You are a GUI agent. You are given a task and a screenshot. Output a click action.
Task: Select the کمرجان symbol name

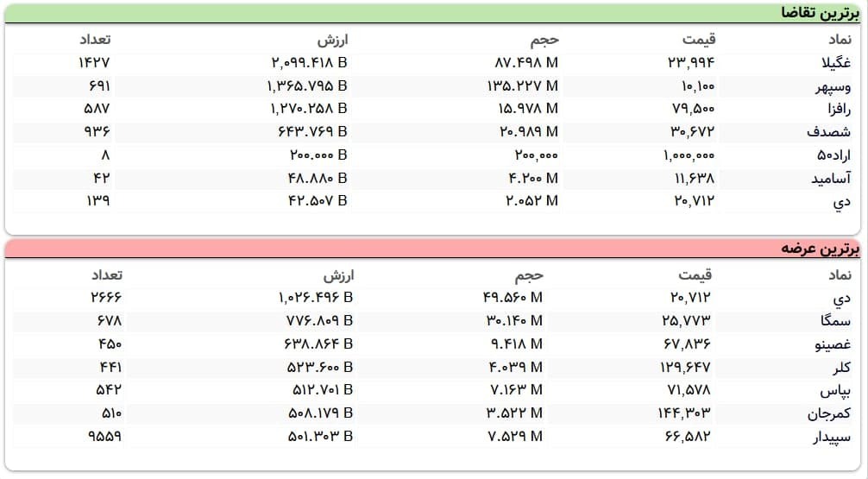pyautogui.click(x=829, y=413)
